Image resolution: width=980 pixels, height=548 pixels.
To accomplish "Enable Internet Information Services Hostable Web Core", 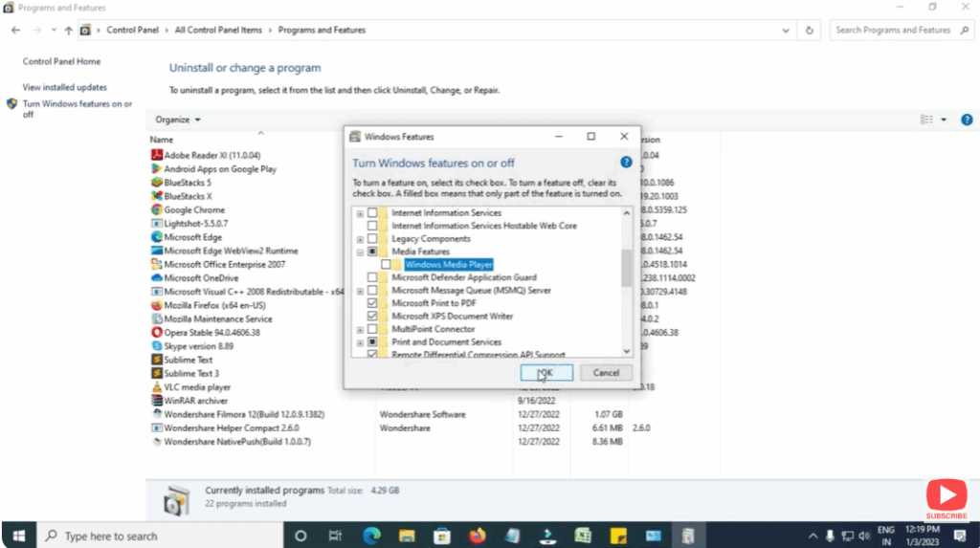I will click(372, 226).
